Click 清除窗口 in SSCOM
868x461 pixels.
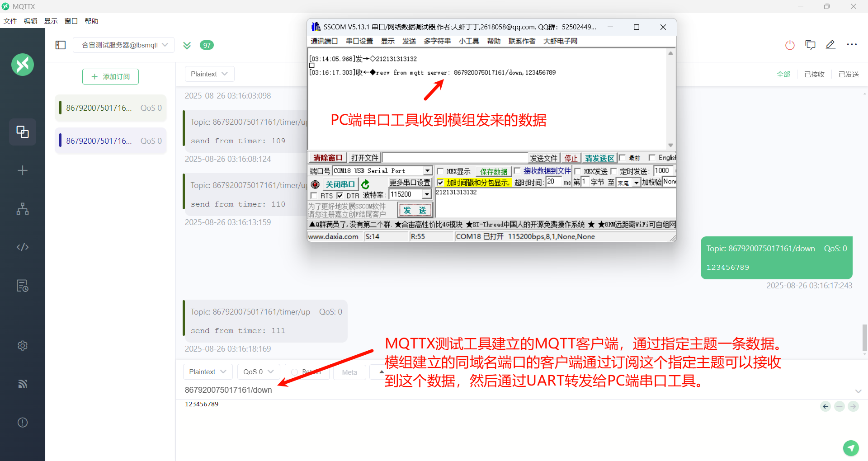click(328, 158)
